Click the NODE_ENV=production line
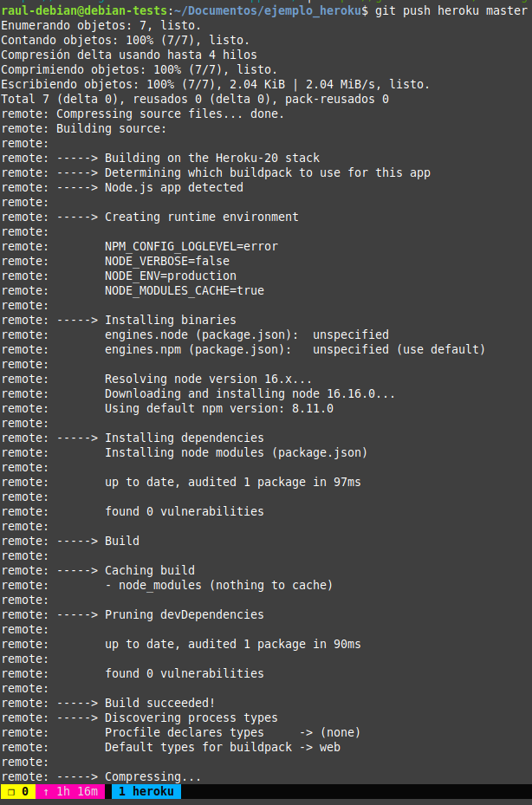Screen dimensions: 532x805 (170, 276)
